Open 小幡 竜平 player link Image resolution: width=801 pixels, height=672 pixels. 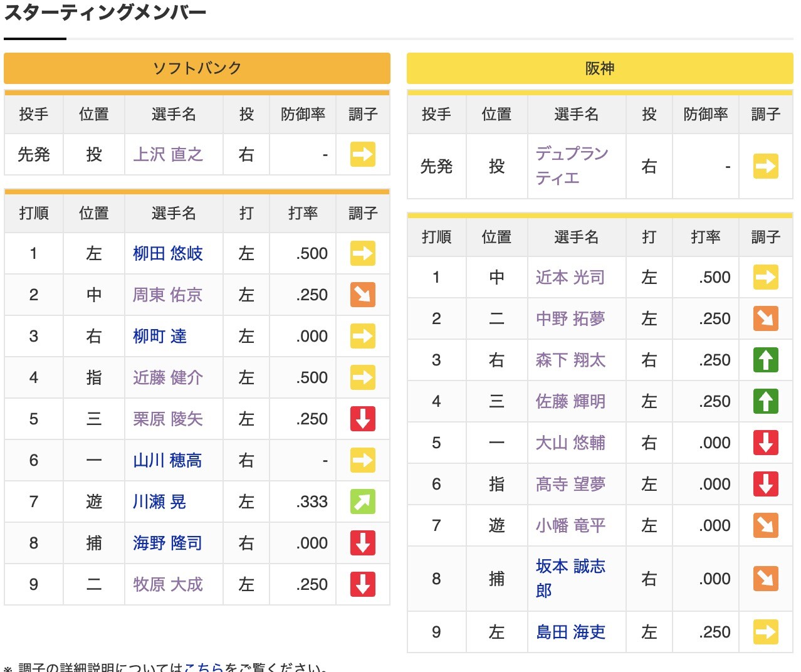click(570, 525)
